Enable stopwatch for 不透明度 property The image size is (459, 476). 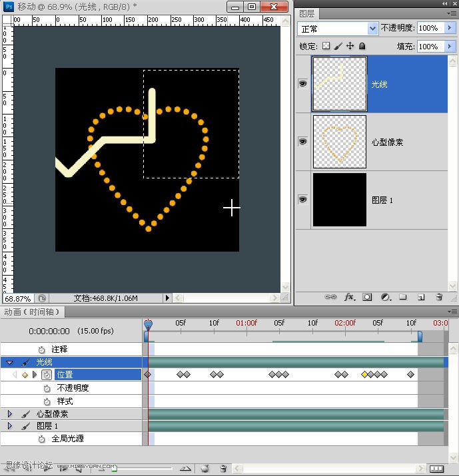[47, 388]
